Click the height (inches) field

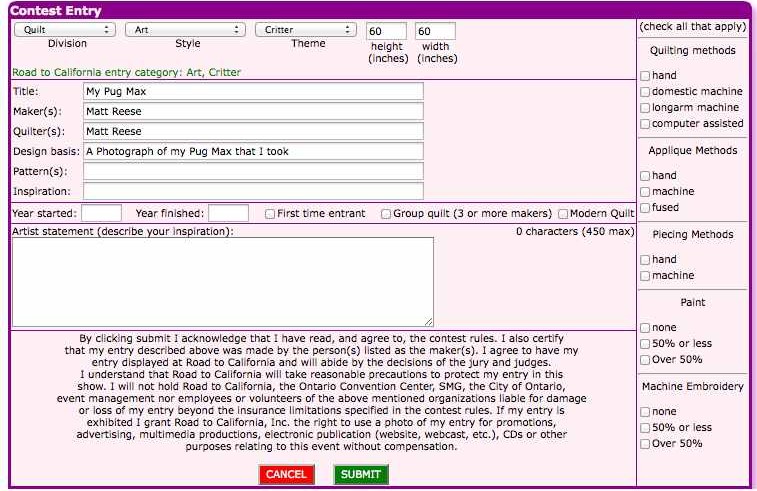pyautogui.click(x=386, y=31)
